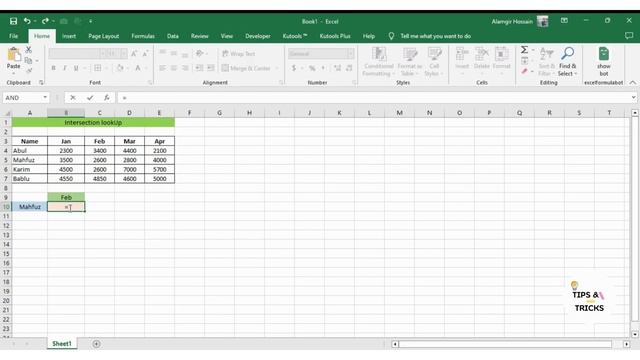This screenshot has height=360, width=640.
Task: Expand the formula bar
Action: tap(633, 98)
